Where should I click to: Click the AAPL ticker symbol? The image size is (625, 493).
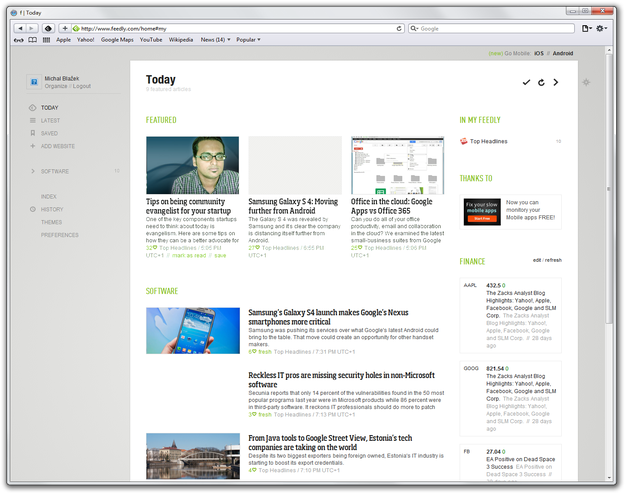[470, 285]
